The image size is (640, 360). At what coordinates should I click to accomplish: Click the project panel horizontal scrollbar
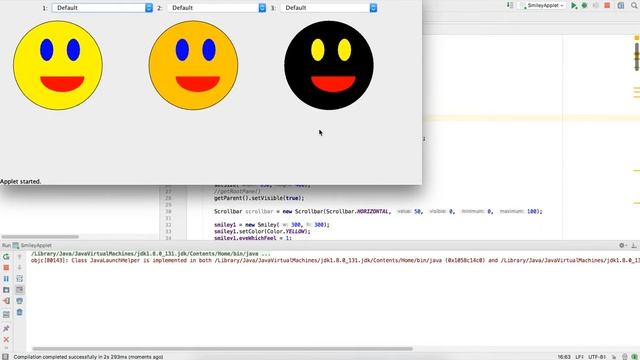click(x=40, y=236)
